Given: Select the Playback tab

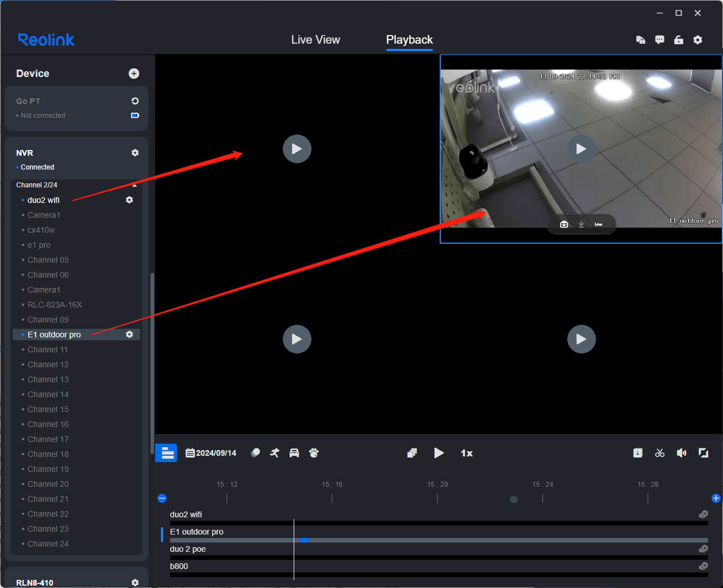Looking at the screenshot, I should 409,40.
